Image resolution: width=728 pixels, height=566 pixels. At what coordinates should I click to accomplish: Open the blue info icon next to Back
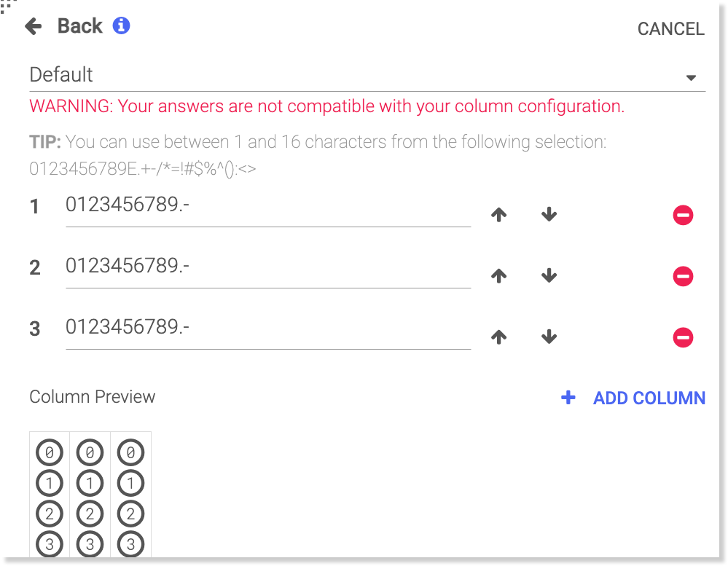121,26
